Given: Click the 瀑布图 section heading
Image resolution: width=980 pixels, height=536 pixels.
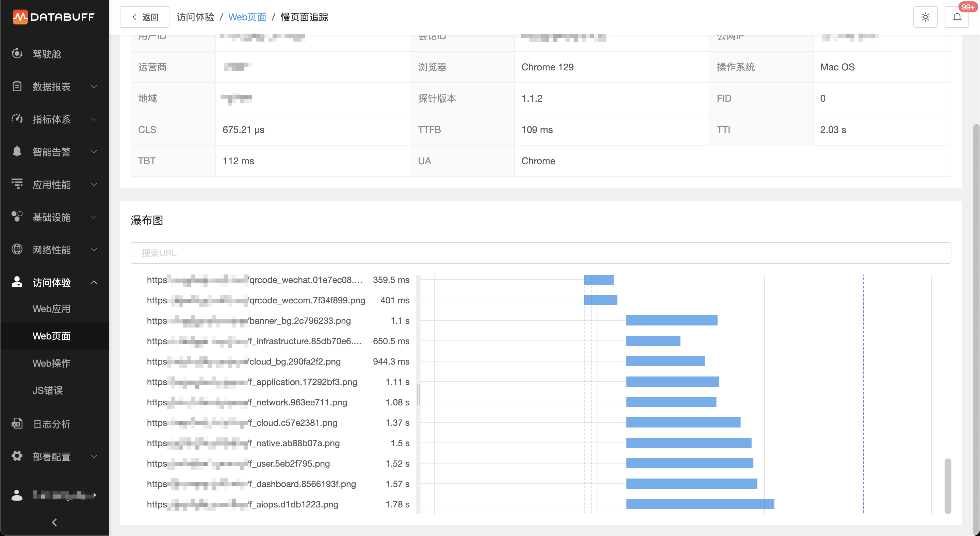Looking at the screenshot, I should [x=146, y=220].
